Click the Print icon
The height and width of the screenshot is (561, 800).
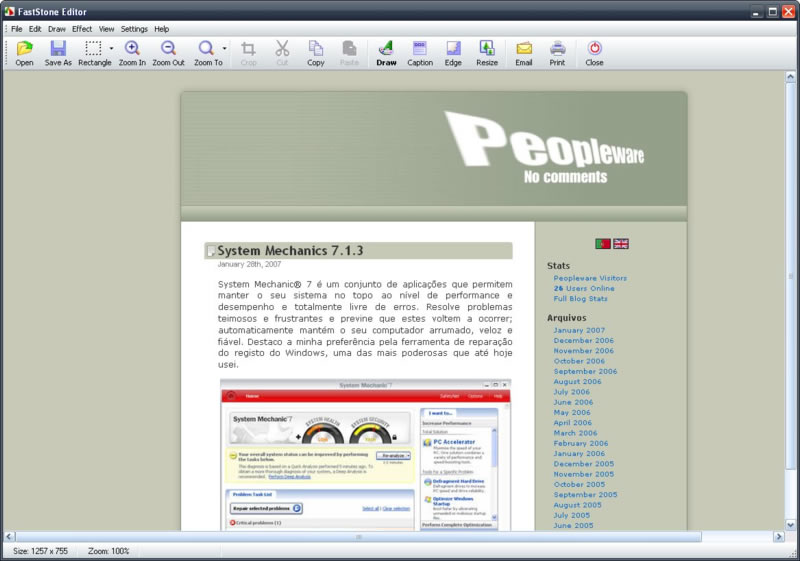point(557,53)
